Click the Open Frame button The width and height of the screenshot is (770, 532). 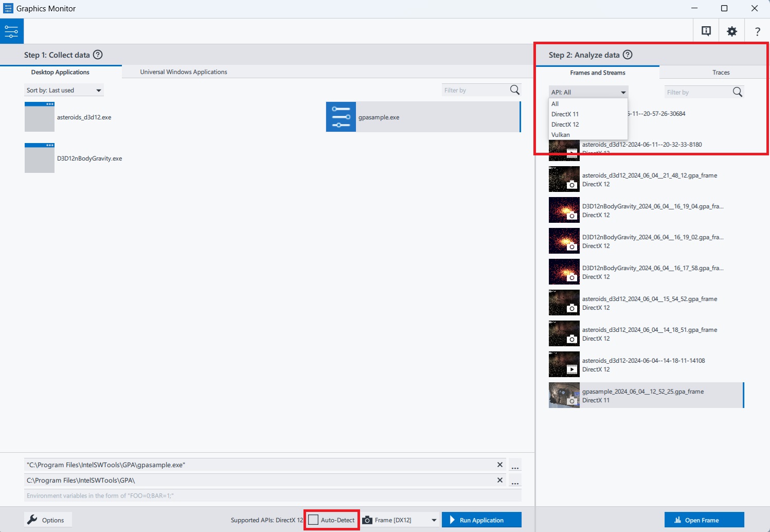point(704,520)
